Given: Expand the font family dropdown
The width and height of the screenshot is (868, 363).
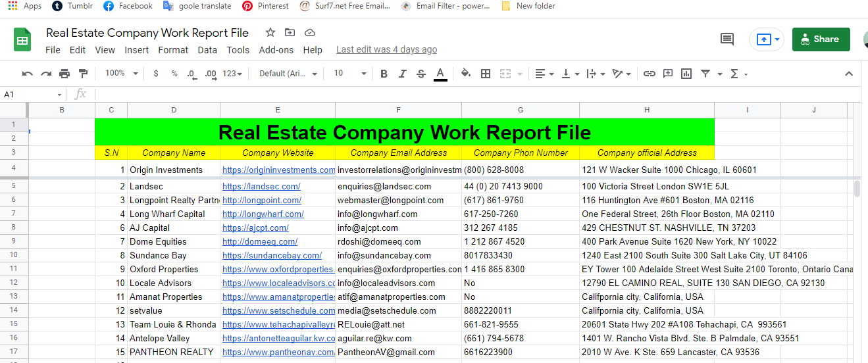Looking at the screenshot, I should point(288,74).
